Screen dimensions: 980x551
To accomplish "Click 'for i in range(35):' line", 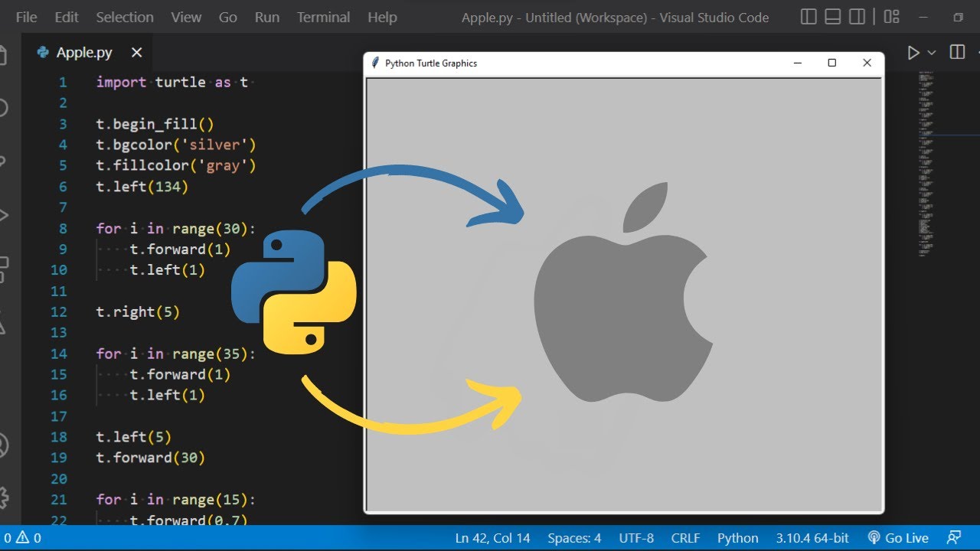I will pos(176,354).
